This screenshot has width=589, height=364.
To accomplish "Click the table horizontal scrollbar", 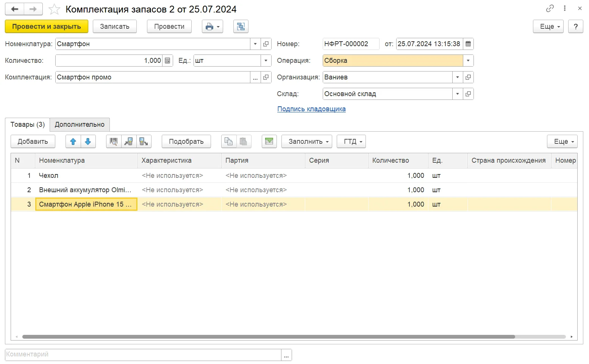I will coord(269,337).
